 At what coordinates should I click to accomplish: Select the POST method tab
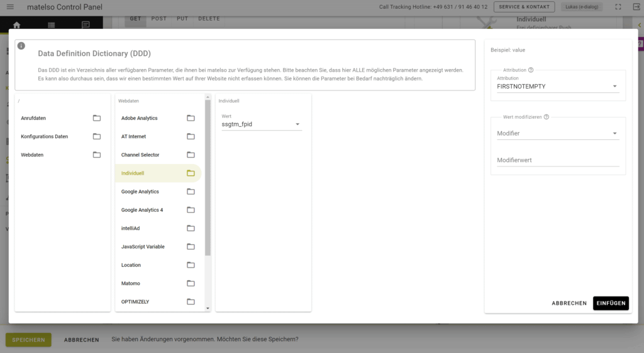159,19
